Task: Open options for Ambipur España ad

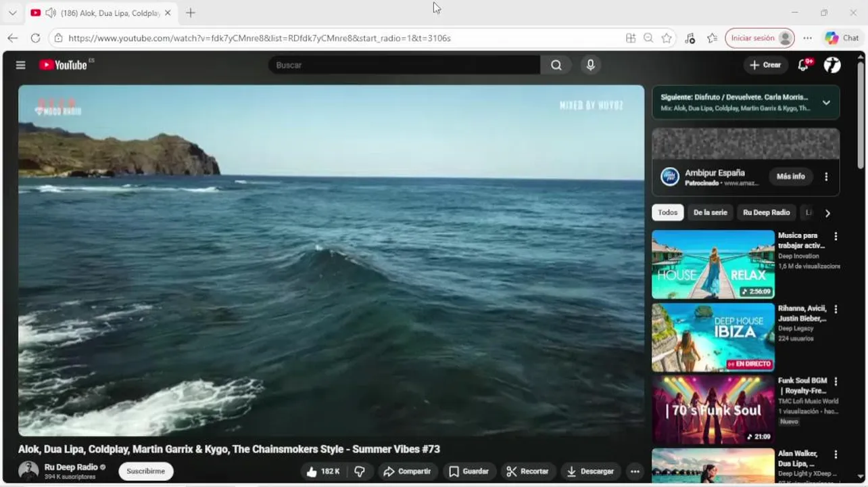Action: click(x=825, y=177)
